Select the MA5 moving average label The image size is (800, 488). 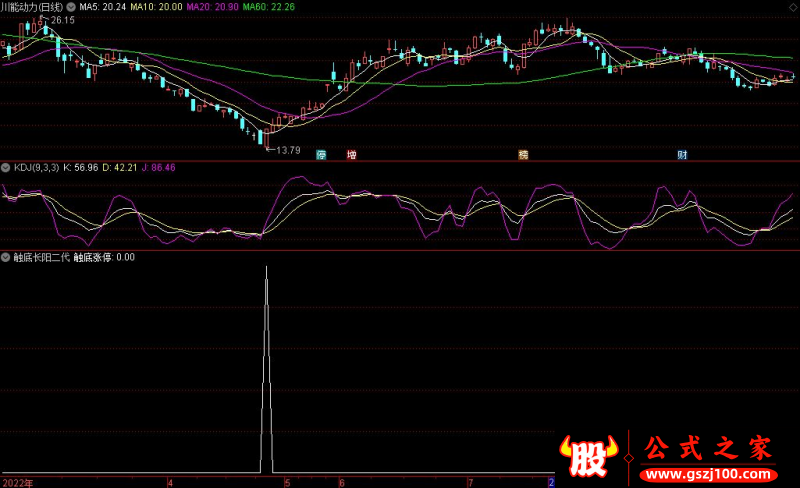[x=101, y=5]
